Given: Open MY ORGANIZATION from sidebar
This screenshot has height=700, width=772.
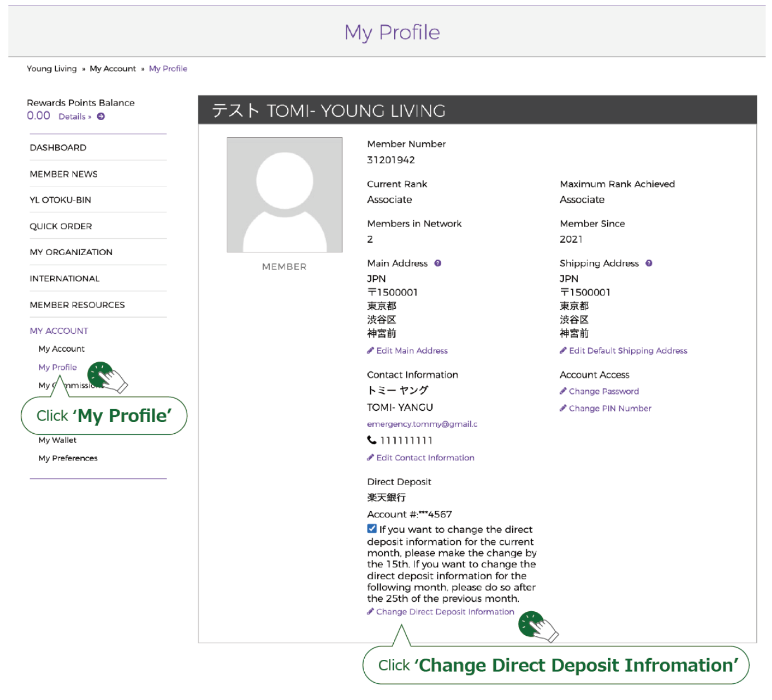Looking at the screenshot, I should [x=71, y=252].
